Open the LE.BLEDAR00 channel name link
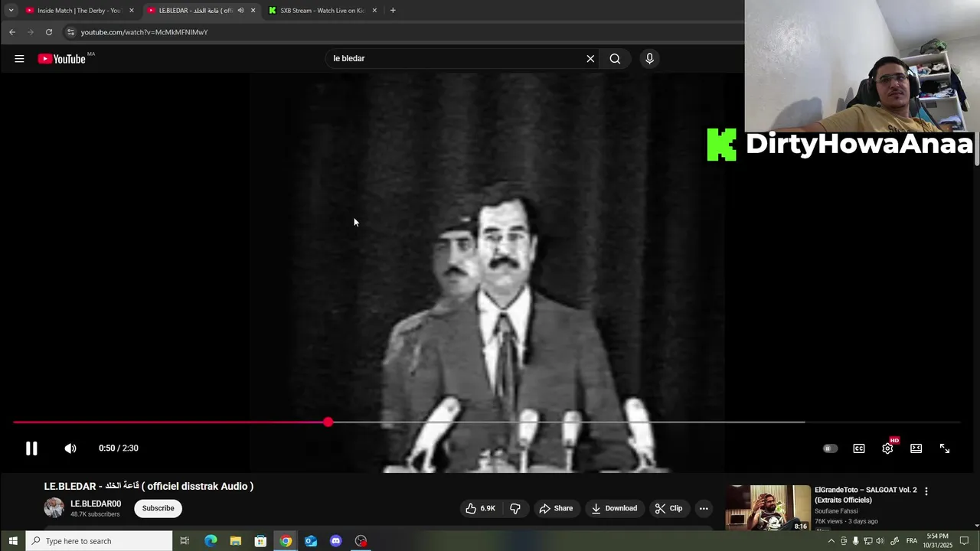This screenshot has width=980, height=551. pos(96,504)
